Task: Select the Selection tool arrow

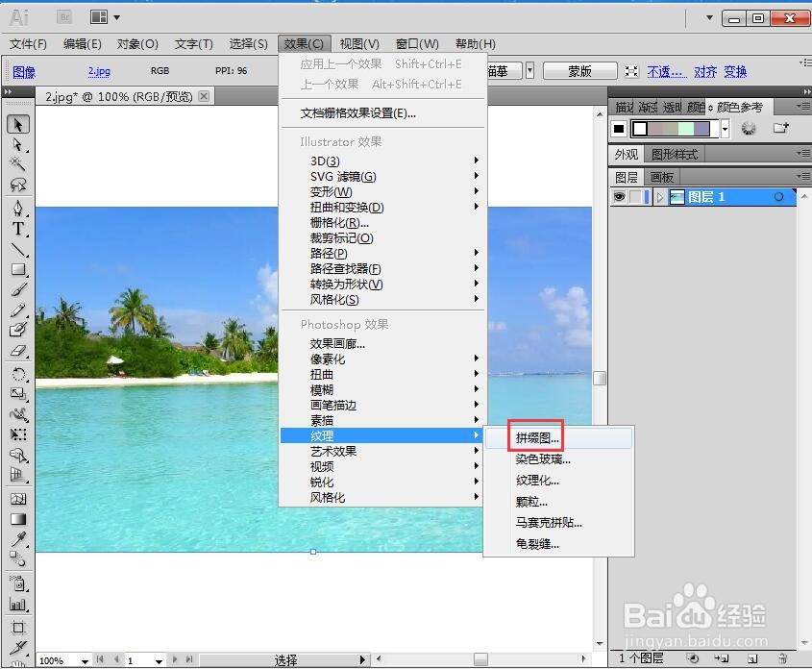Action: click(18, 125)
